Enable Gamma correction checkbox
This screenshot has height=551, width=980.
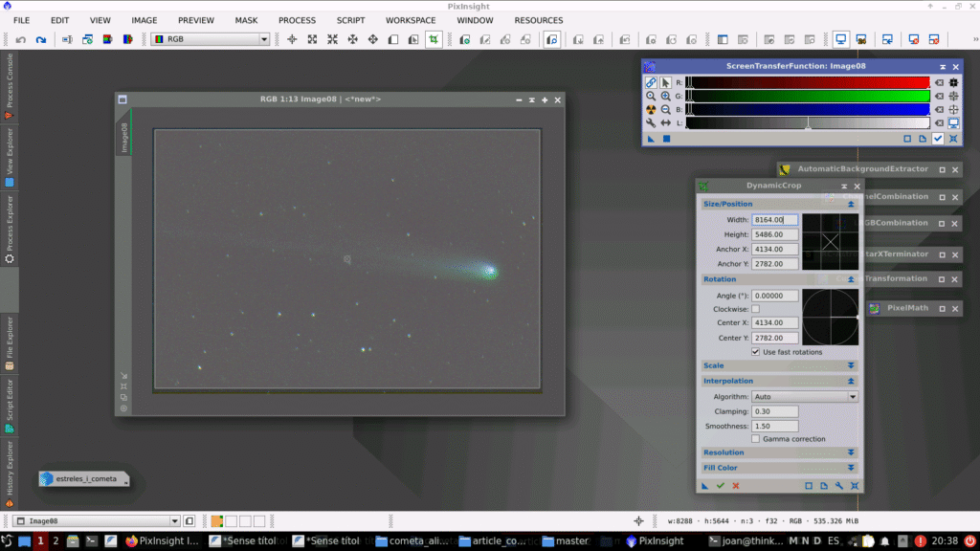coord(756,439)
